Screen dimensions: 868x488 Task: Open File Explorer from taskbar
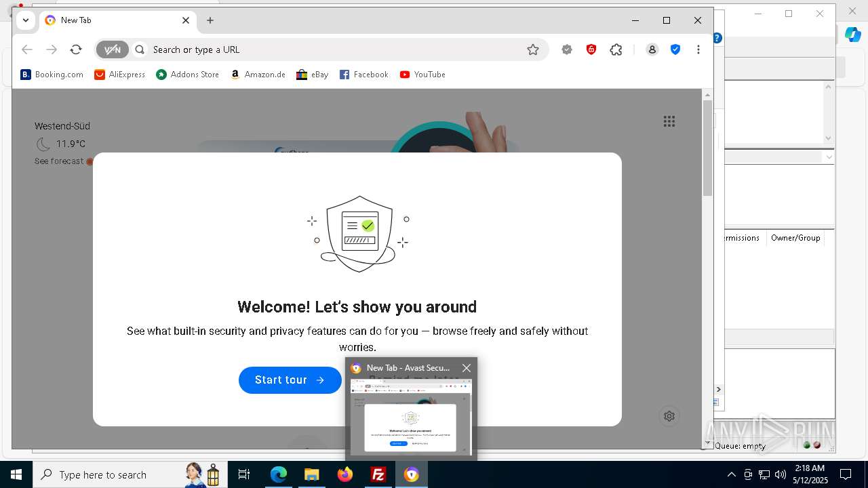click(311, 474)
